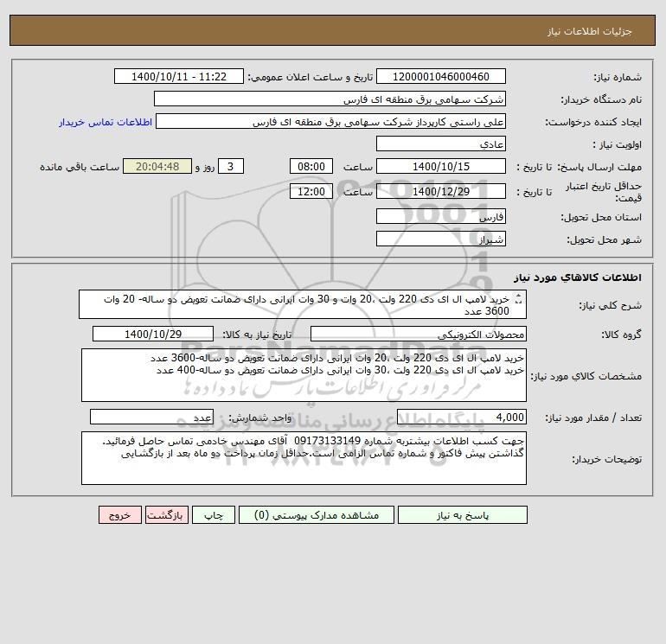
Task: Click the جزئیات اطلاعات نیاز header title
Action: coord(590,31)
